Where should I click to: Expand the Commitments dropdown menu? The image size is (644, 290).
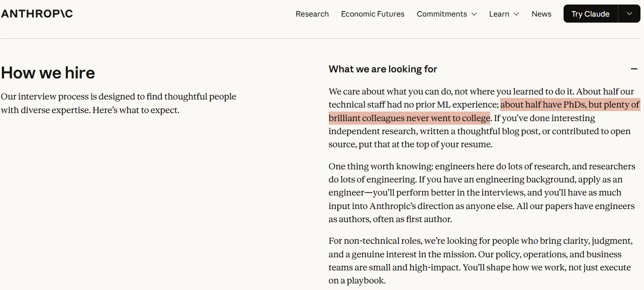click(446, 14)
